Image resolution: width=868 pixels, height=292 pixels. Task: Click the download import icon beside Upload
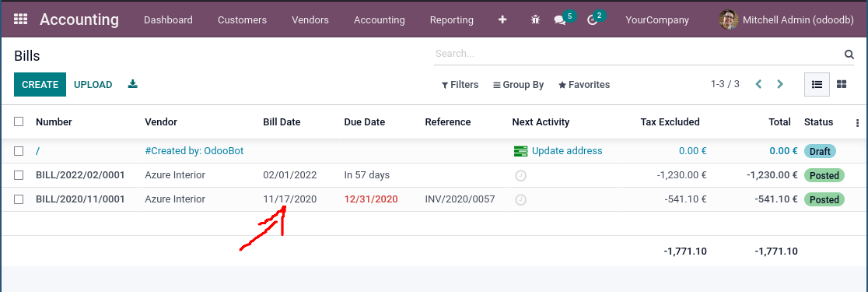point(132,84)
